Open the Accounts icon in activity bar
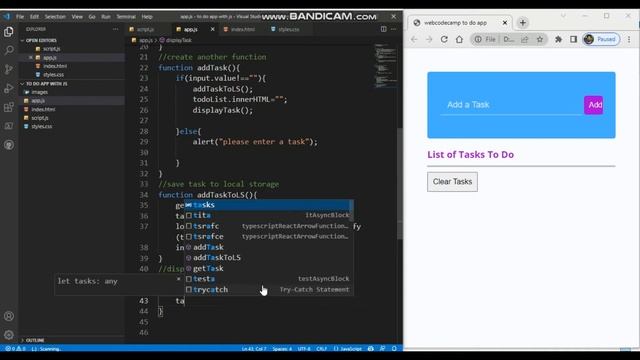The width and height of the screenshot is (640, 360). pos(9,316)
